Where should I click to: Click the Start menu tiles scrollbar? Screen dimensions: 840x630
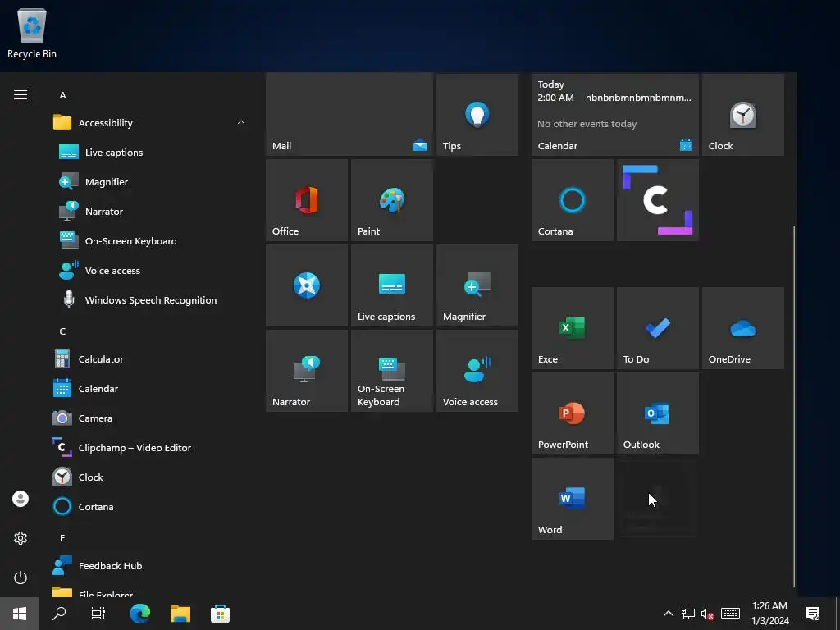pos(794,406)
